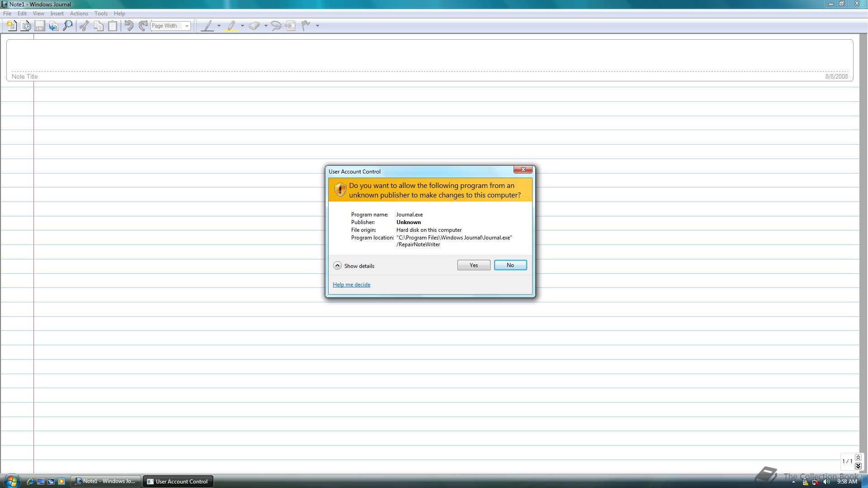Click Yes in User Account Control

click(474, 265)
